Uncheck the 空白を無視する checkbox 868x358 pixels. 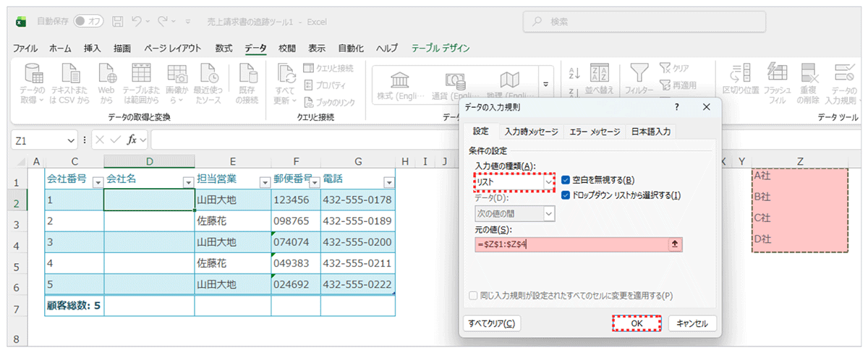click(x=566, y=180)
